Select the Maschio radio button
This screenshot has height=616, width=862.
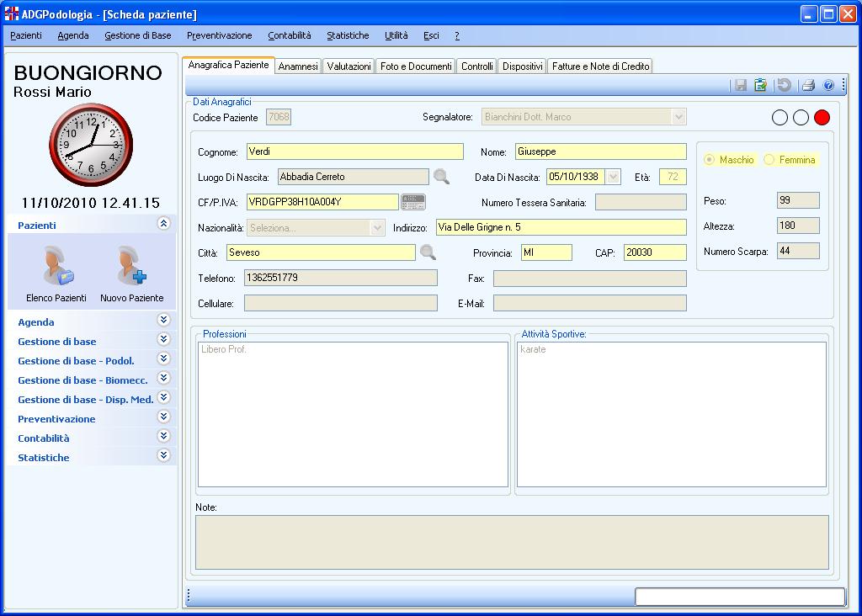click(x=710, y=160)
